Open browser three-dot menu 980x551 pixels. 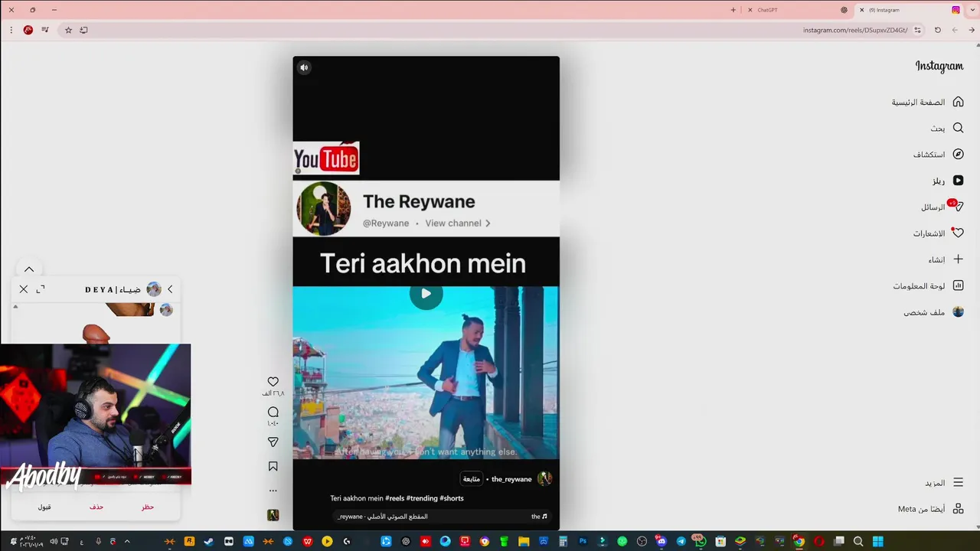[x=11, y=30]
